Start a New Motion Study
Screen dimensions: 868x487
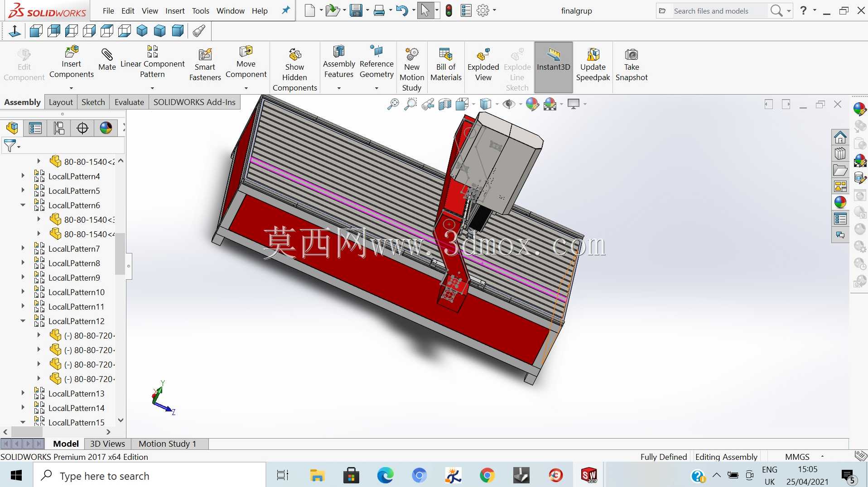point(412,69)
